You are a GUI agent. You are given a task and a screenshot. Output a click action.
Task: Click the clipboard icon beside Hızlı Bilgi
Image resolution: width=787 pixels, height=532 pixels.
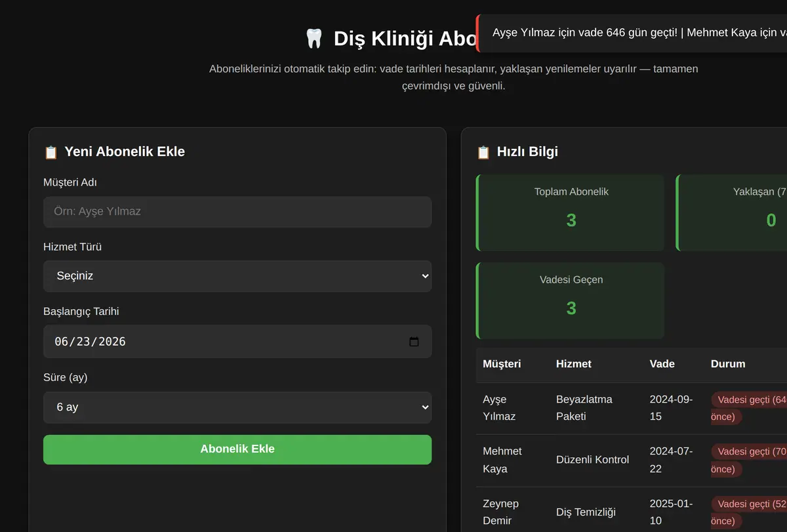point(483,152)
